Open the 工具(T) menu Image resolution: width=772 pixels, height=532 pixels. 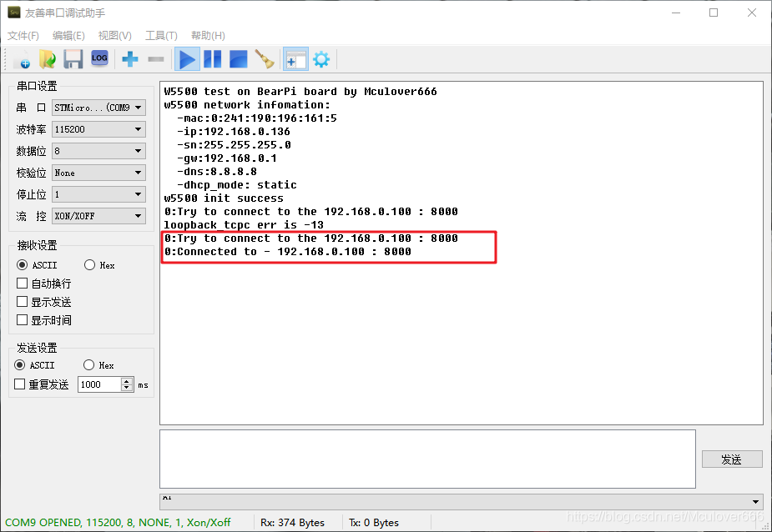click(161, 35)
